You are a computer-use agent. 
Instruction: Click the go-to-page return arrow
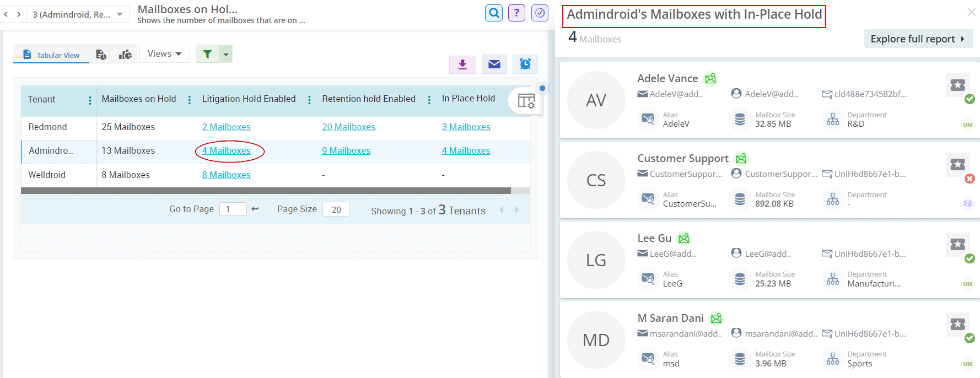[x=255, y=209]
